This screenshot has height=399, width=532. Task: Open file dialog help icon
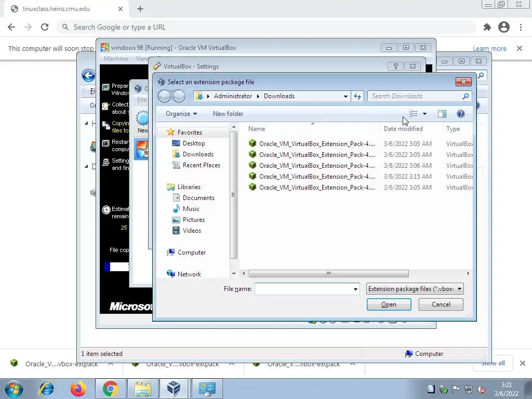coord(460,114)
